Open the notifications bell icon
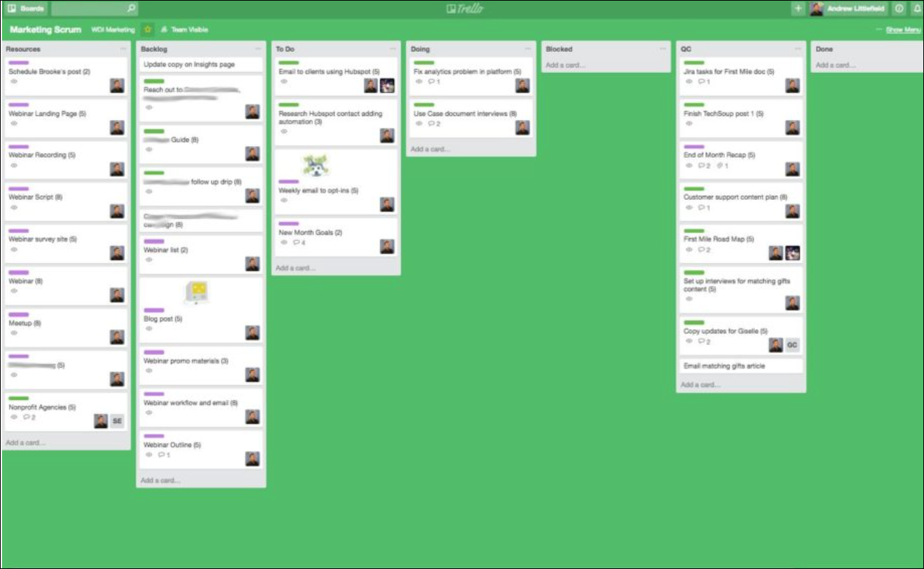 [917, 9]
